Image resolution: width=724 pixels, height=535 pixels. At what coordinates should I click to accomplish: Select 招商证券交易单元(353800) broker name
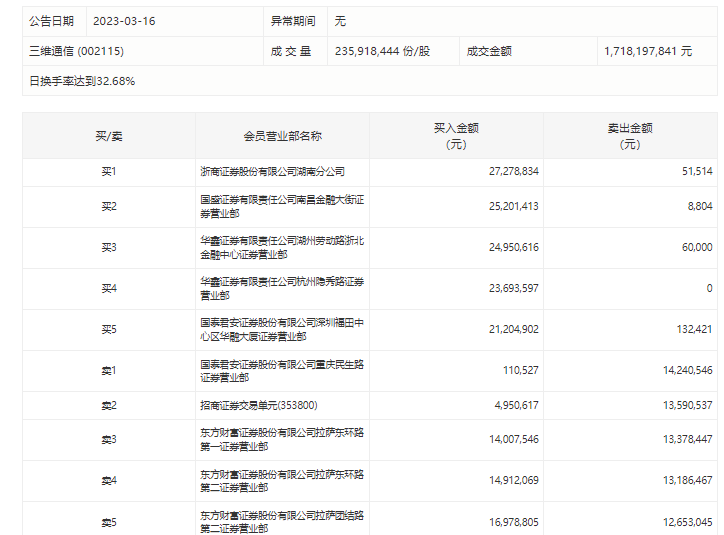pyautogui.click(x=259, y=405)
